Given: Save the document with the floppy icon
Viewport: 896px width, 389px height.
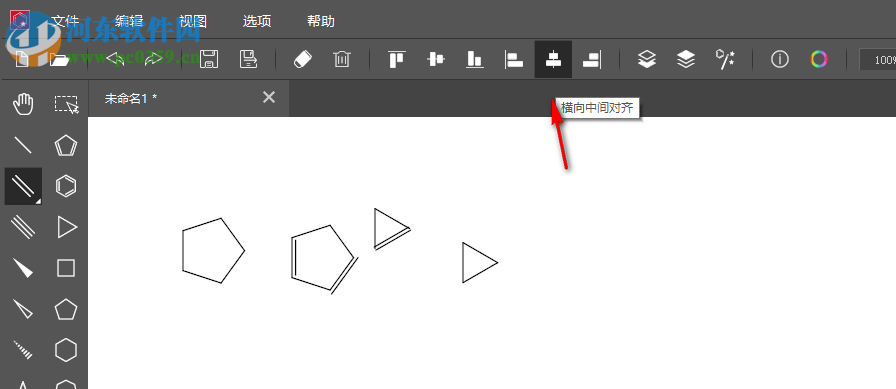Looking at the screenshot, I should click(209, 59).
